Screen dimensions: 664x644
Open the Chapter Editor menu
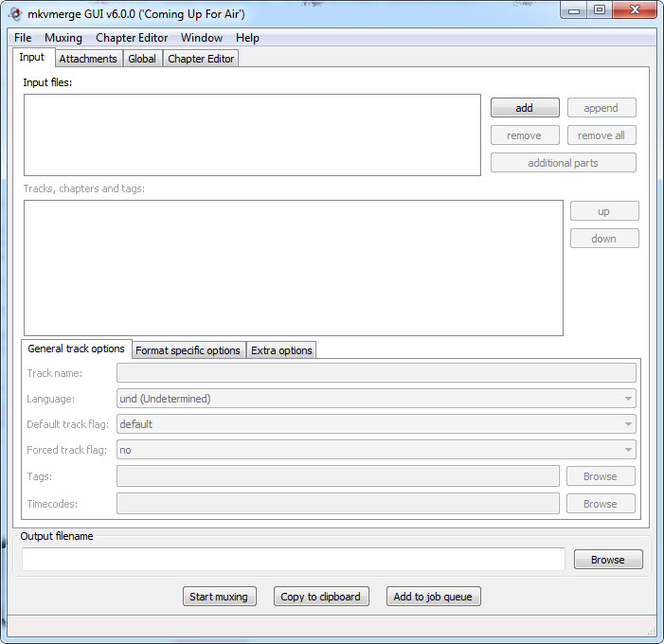[132, 38]
